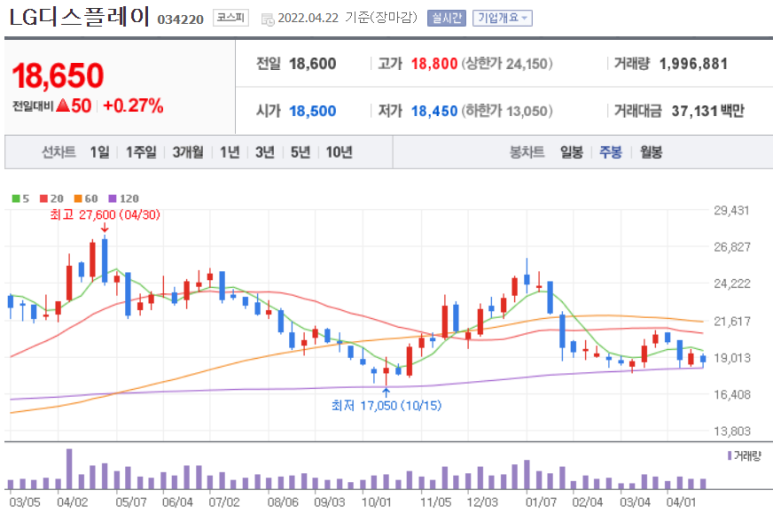Click the 최저 17,050 low marker arrow
Image resolution: width=773 pixels, height=513 pixels.
(386, 390)
